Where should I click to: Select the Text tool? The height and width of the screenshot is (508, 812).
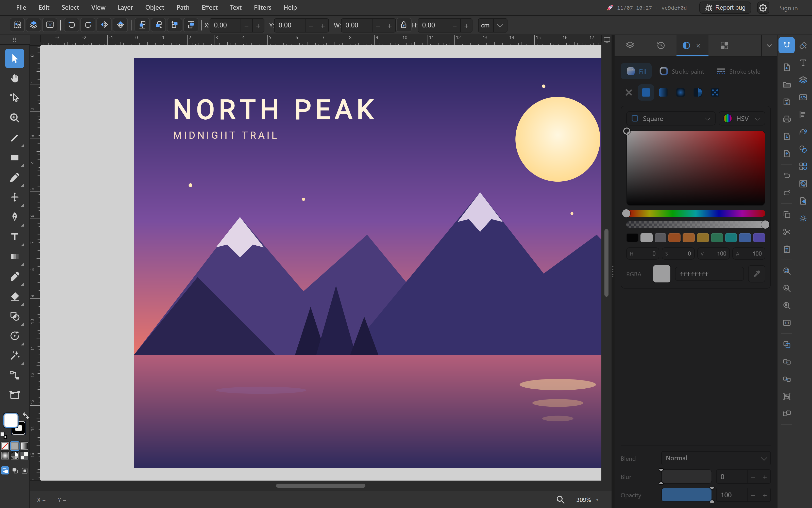14,237
